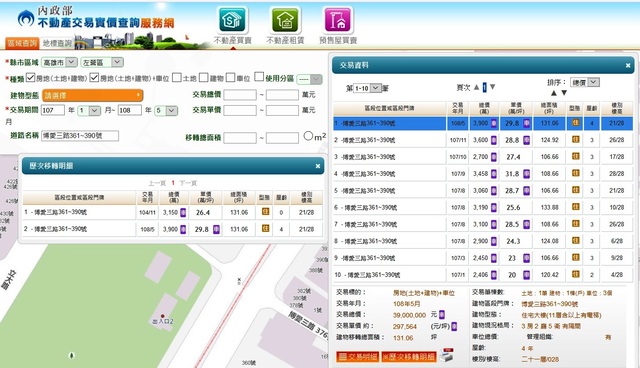This screenshot has height=368, width=640.
Task: Click total-price detail icon for row 4
Action: click(494, 173)
